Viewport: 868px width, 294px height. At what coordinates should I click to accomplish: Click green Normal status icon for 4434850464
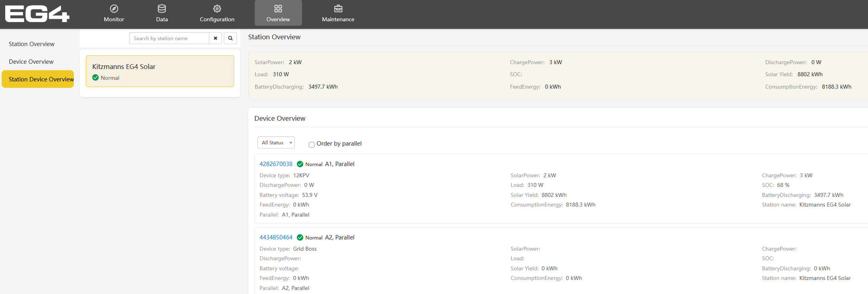(x=300, y=237)
